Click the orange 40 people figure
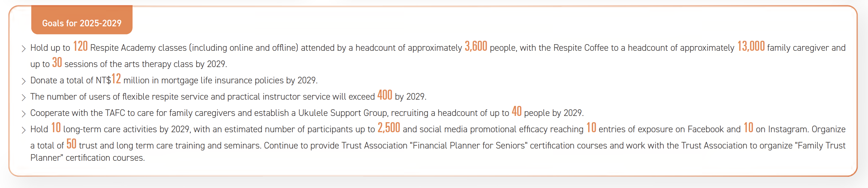Viewport: 868px width, 188px height. point(516,111)
